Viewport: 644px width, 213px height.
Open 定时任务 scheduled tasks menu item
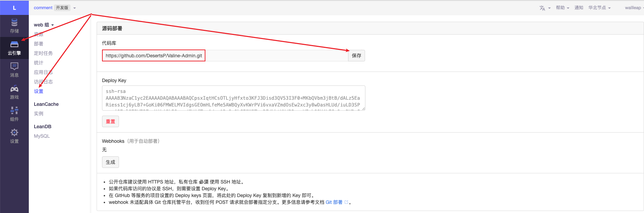point(43,53)
